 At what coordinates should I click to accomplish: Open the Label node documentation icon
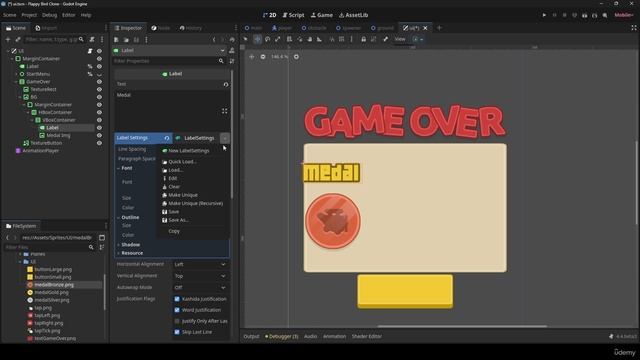click(x=231, y=50)
